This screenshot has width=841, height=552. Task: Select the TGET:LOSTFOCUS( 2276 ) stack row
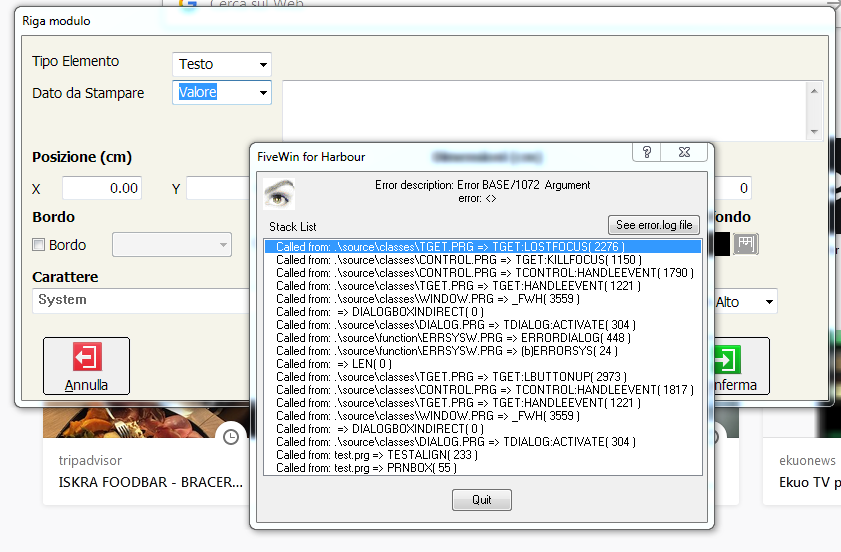click(483, 247)
